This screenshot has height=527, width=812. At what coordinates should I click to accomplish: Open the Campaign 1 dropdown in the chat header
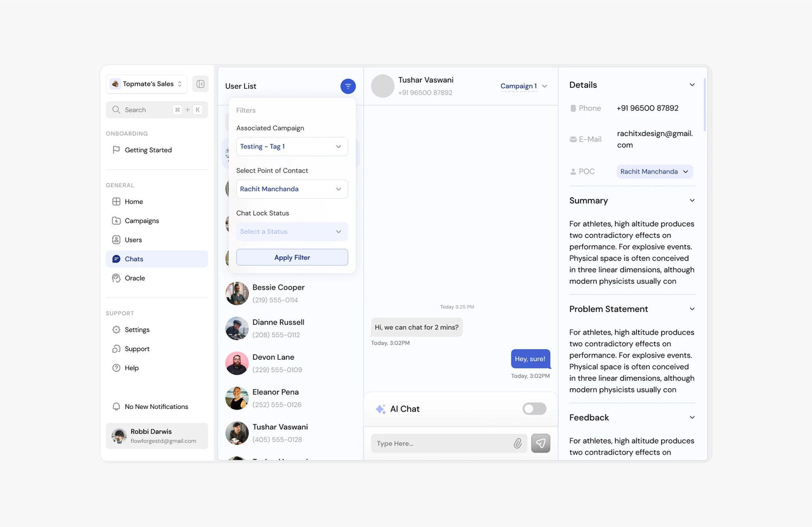tap(524, 86)
